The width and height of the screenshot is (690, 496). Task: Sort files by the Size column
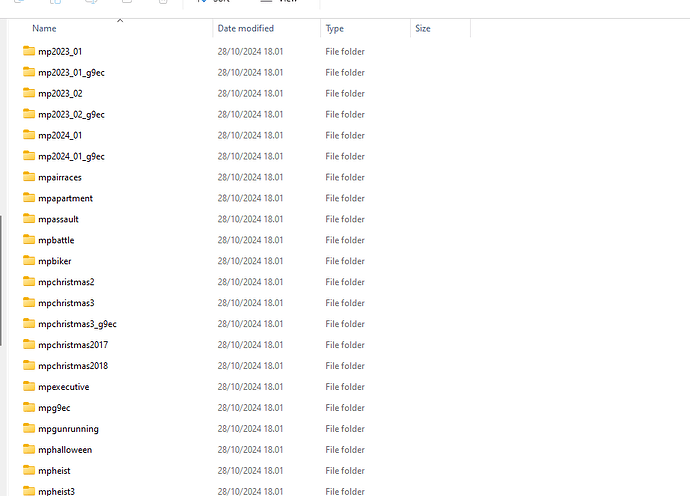(422, 29)
